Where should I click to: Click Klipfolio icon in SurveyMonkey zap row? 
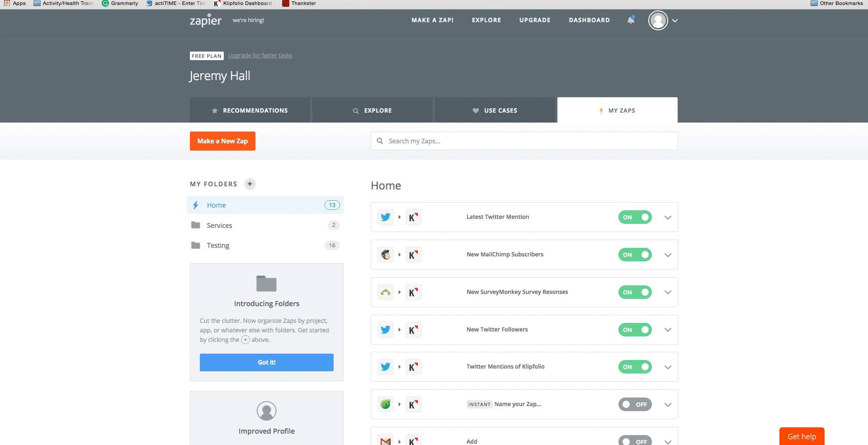(x=413, y=292)
